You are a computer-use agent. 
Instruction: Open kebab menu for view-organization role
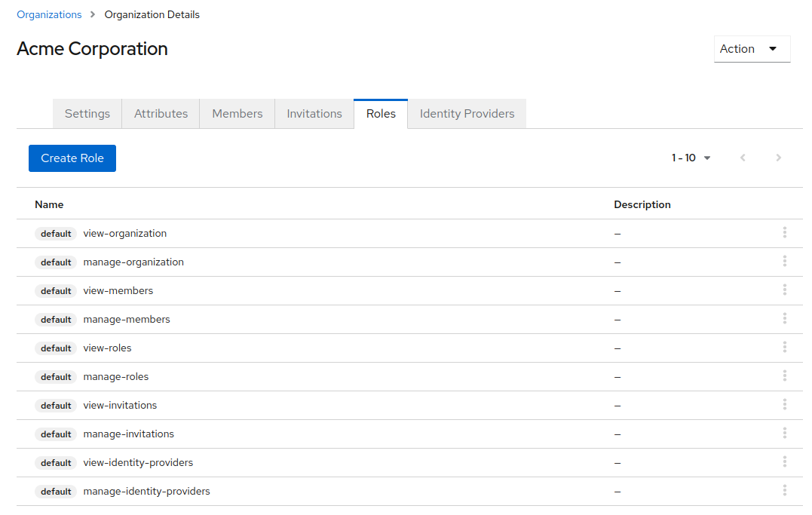pos(784,233)
